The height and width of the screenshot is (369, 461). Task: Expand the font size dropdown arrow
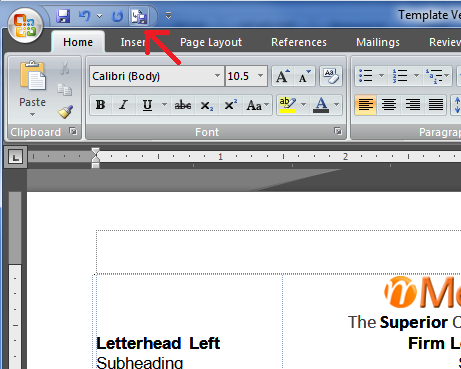coord(261,76)
